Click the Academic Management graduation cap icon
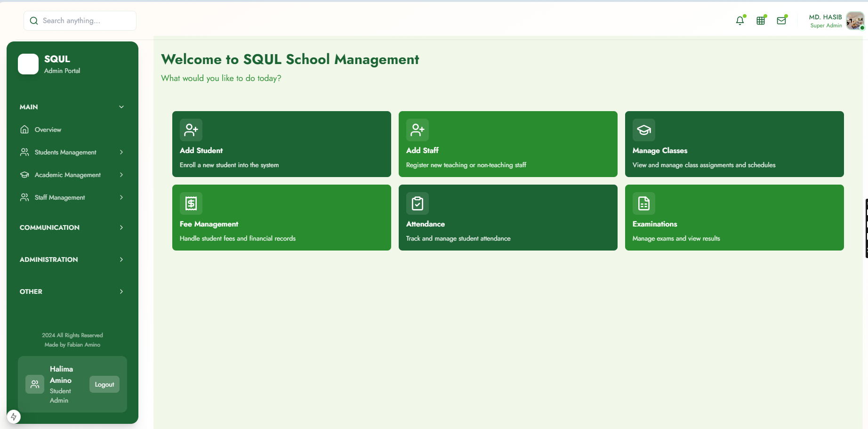 click(x=24, y=175)
